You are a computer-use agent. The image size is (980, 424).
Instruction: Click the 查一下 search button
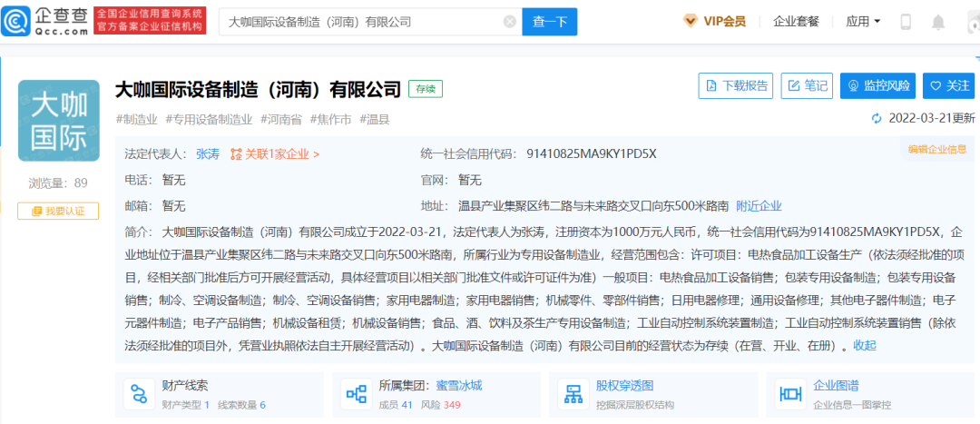(x=550, y=22)
